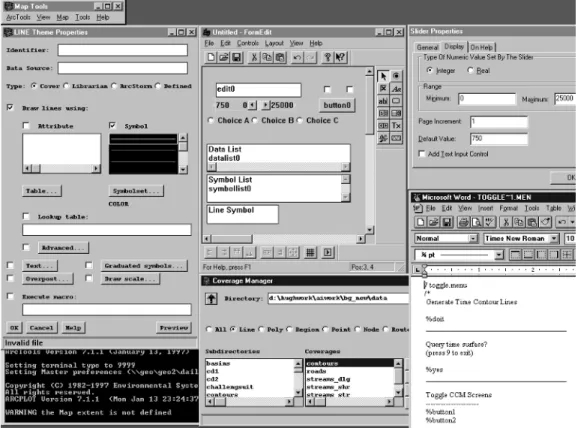Check 'Add Text Input Control' checkbox
The image size is (578, 428).
click(x=422, y=154)
